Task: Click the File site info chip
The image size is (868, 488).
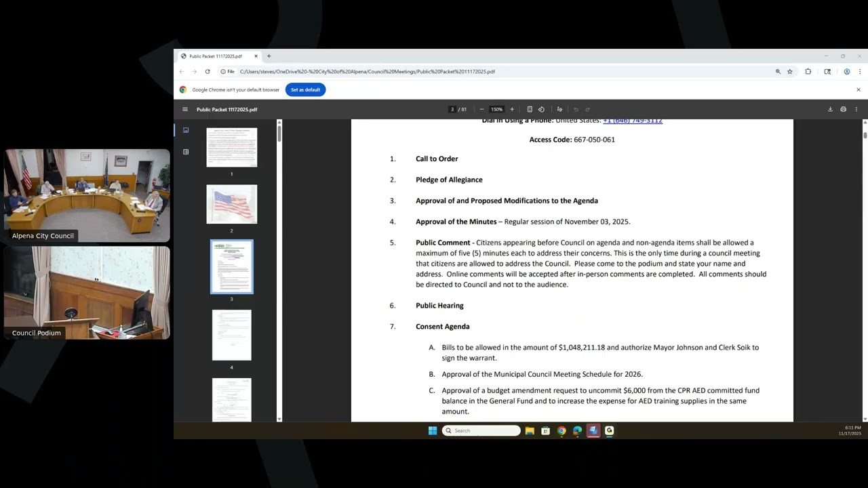Action: point(227,71)
